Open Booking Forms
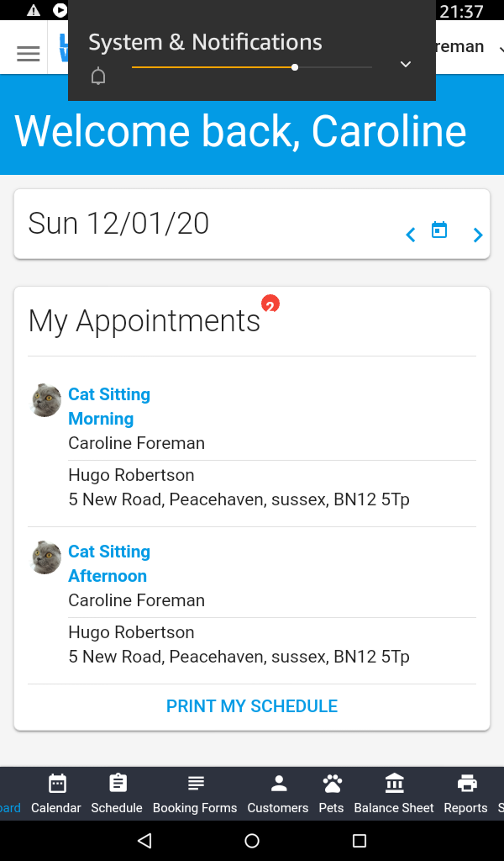 pos(195,791)
